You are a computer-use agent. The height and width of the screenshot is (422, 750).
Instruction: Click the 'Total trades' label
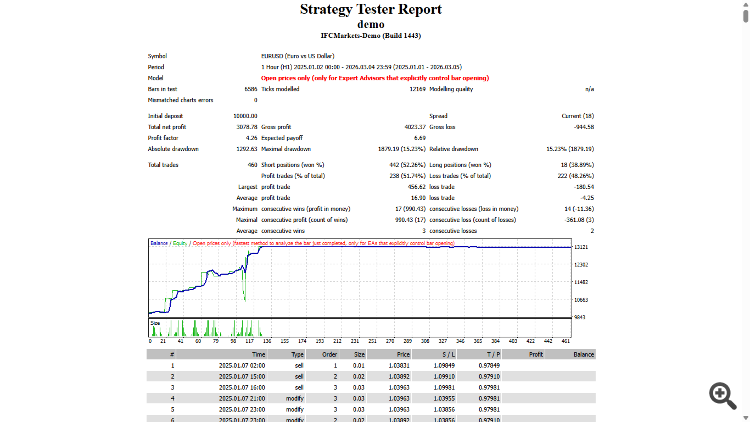pyautogui.click(x=163, y=165)
